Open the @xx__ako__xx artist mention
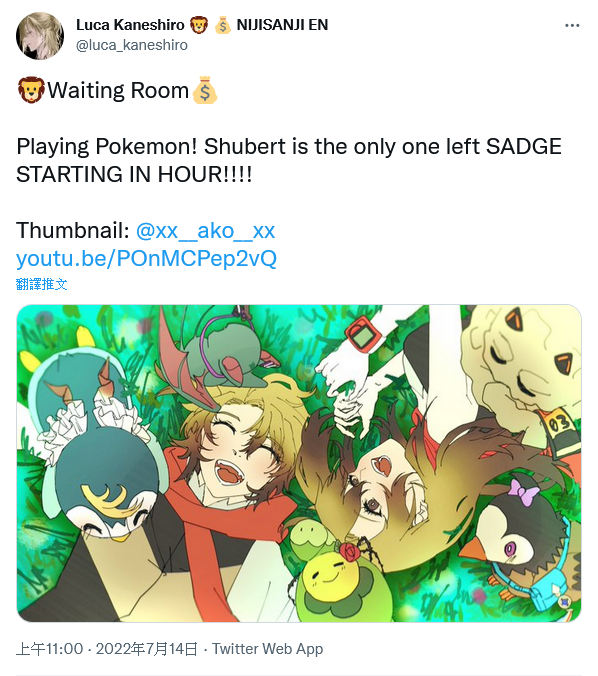The height and width of the screenshot is (676, 598). pos(205,231)
